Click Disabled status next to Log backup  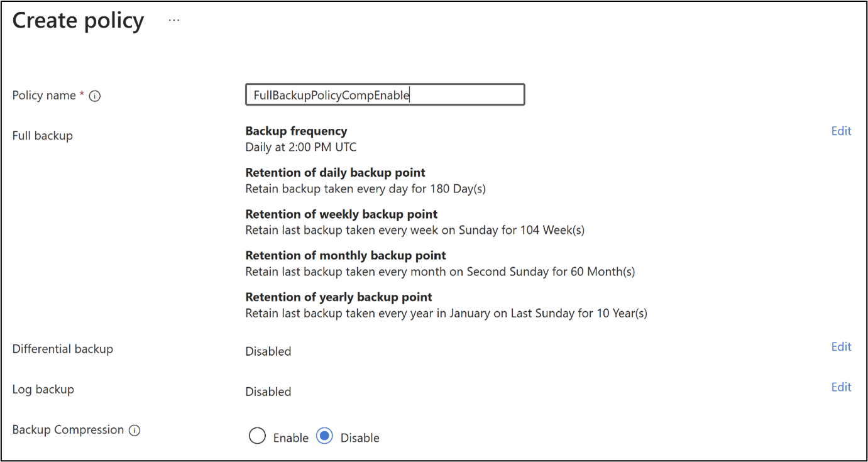tap(268, 391)
